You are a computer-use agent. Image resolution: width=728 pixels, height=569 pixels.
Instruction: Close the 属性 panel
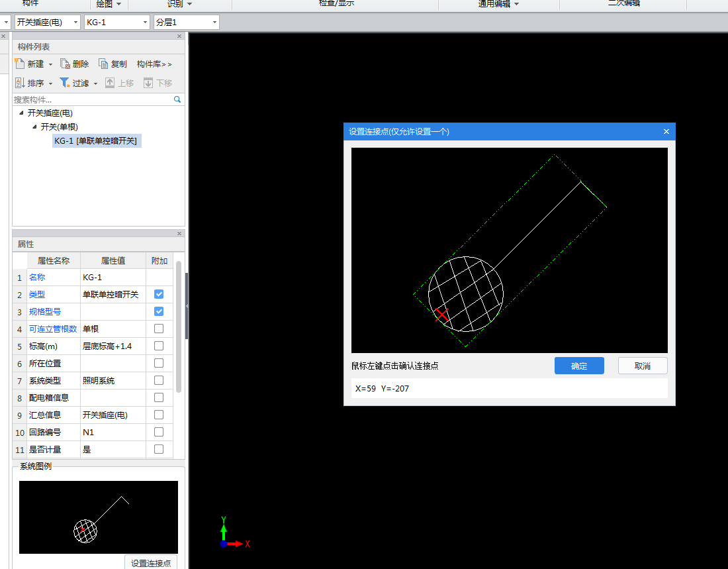(179, 233)
